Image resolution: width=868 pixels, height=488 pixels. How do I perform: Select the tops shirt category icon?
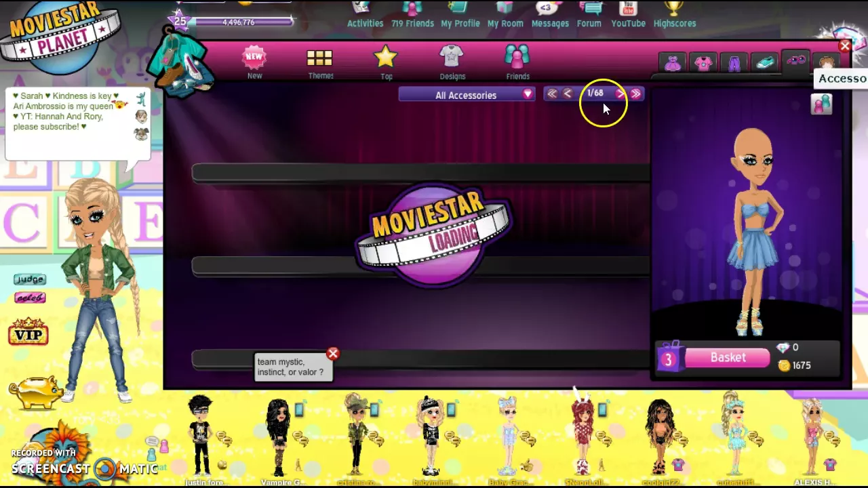click(x=703, y=64)
